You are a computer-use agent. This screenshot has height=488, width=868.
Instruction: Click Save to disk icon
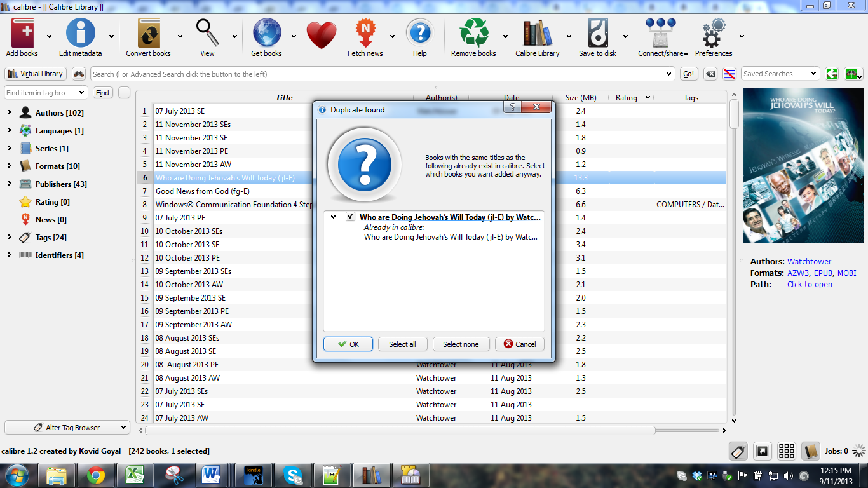(x=598, y=33)
